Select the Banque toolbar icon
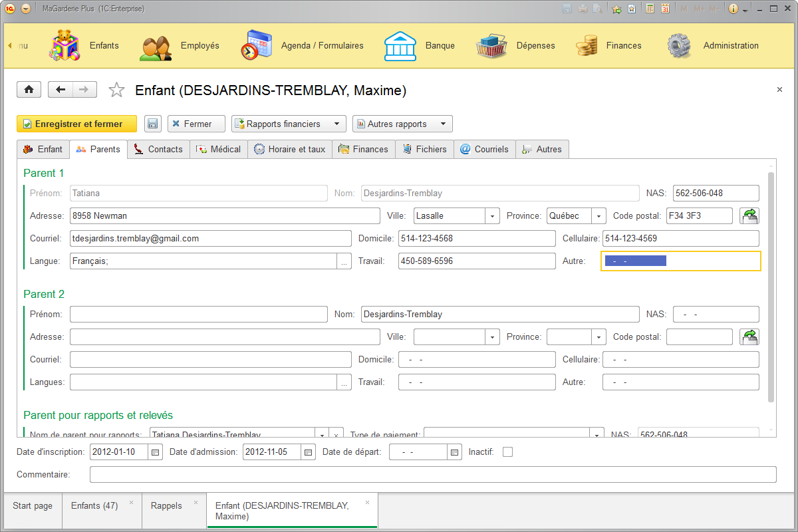 (x=400, y=45)
